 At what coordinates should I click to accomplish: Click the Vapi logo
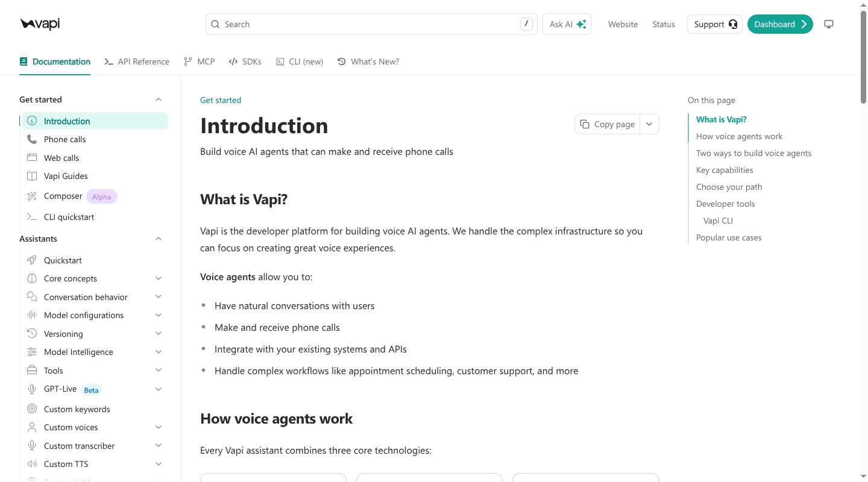40,24
